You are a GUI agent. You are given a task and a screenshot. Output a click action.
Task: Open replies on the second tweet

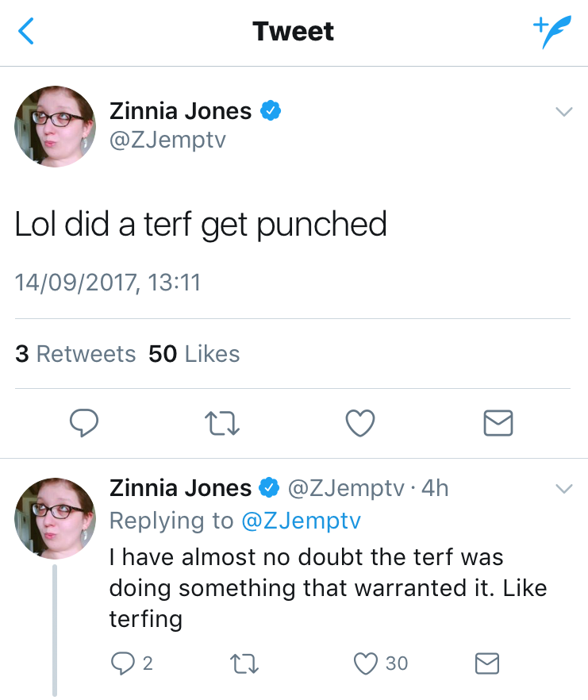[124, 663]
